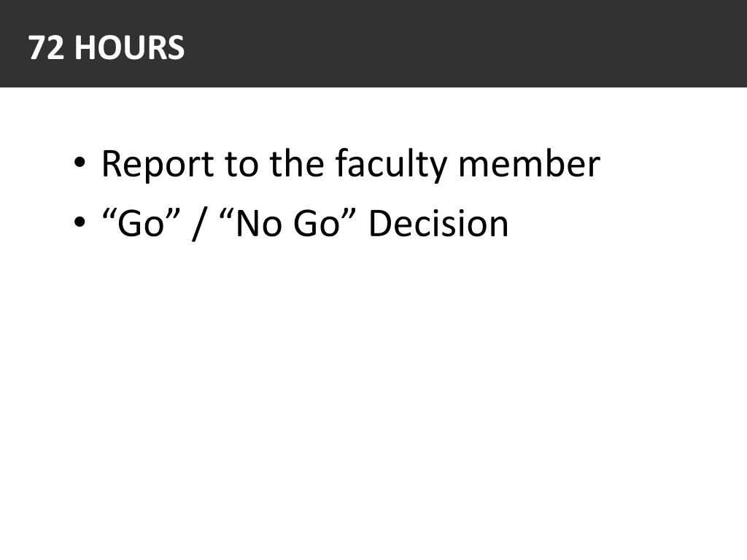Click the letter "D" starting "Decision"
Viewport: 747px width, 560px height.
click(381, 223)
